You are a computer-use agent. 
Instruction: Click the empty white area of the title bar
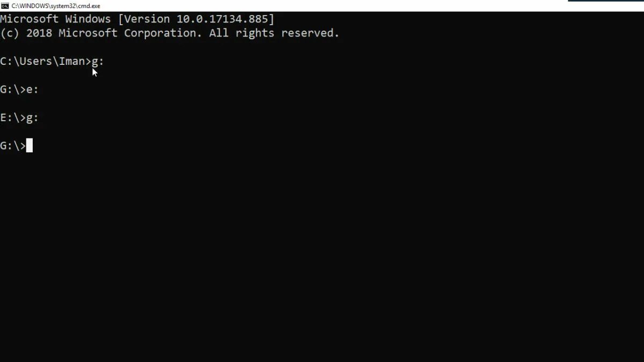click(x=333, y=6)
